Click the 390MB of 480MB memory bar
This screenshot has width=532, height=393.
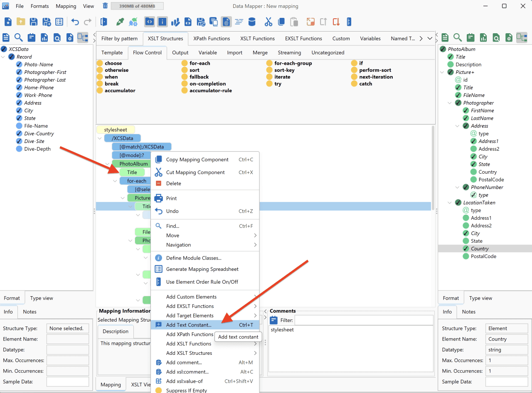[138, 6]
